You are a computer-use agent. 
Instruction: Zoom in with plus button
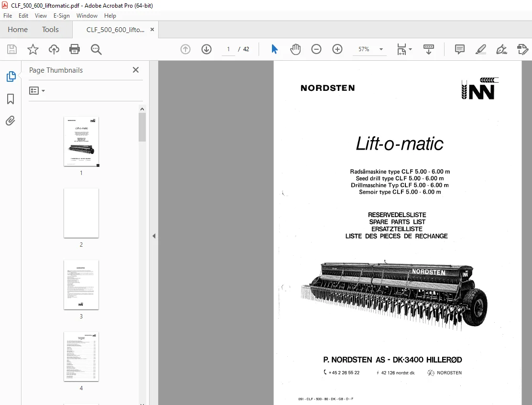pos(337,49)
